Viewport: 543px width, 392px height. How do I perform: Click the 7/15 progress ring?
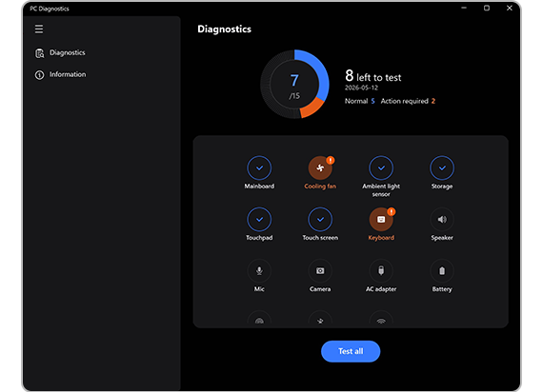(x=294, y=85)
